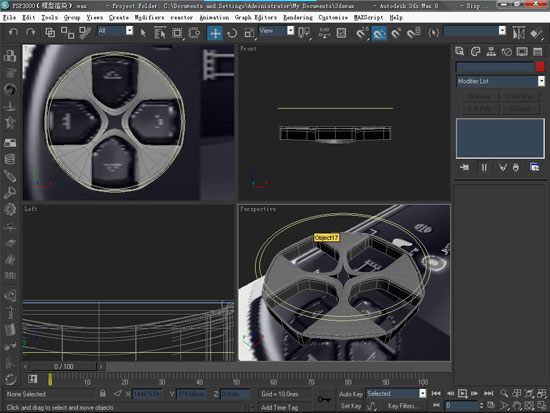Toggle Window/Crossing selection mode

click(194, 33)
